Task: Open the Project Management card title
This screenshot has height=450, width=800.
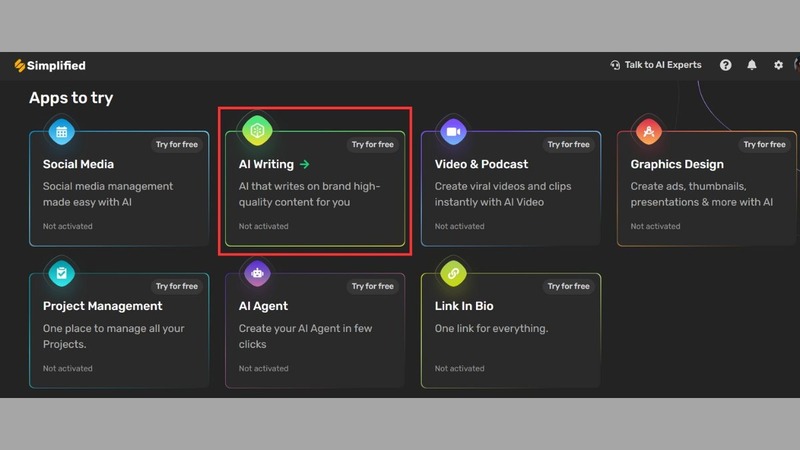Action: [103, 306]
